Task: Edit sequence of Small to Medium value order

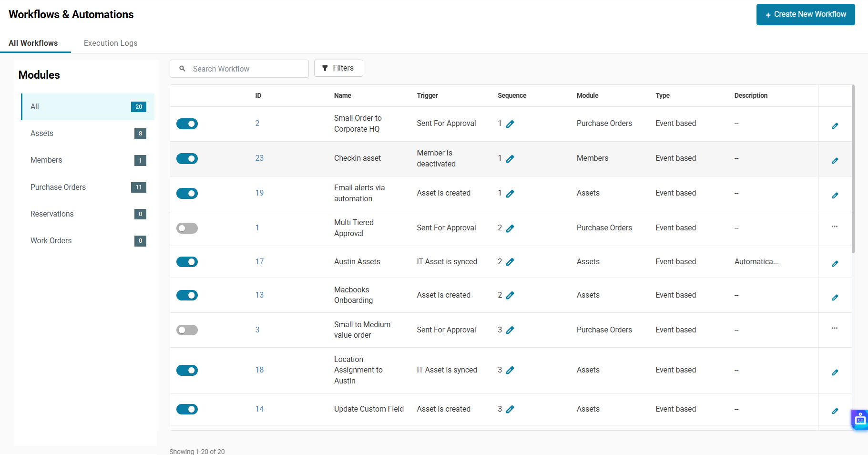Action: click(510, 330)
